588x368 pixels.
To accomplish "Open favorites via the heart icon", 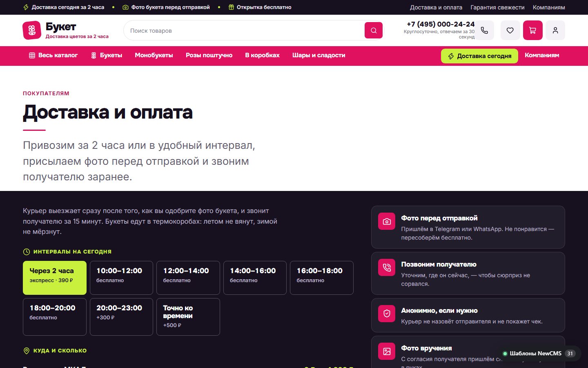I will (x=510, y=30).
